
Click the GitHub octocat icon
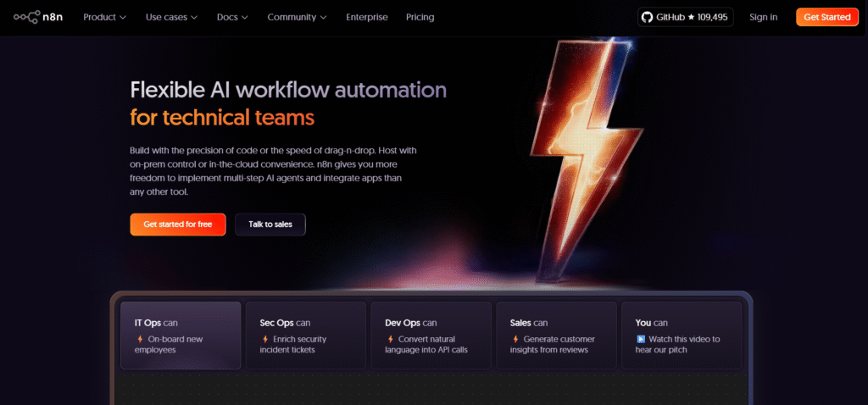click(x=647, y=17)
